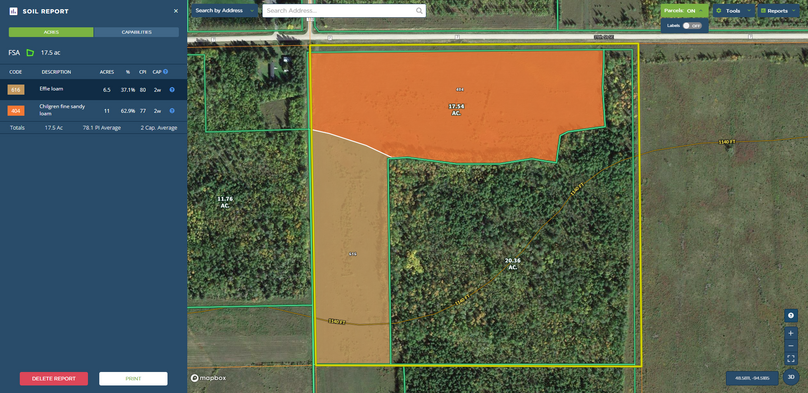Click the 17.54 AC. parcel label
Viewport: 808px width, 393px height.
(456, 109)
